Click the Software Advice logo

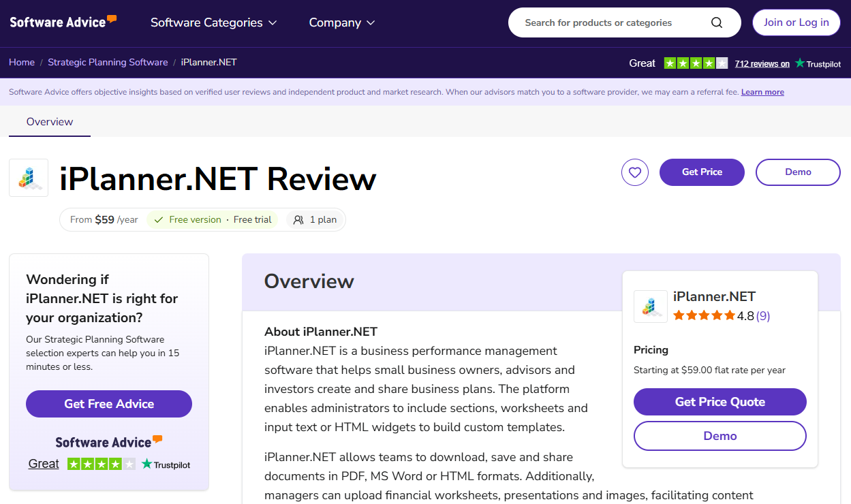click(63, 22)
